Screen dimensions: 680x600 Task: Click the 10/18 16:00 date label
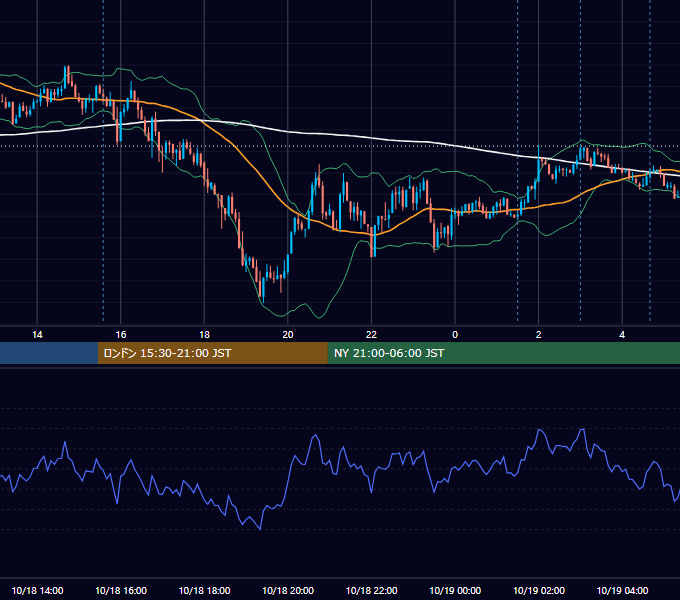click(121, 590)
